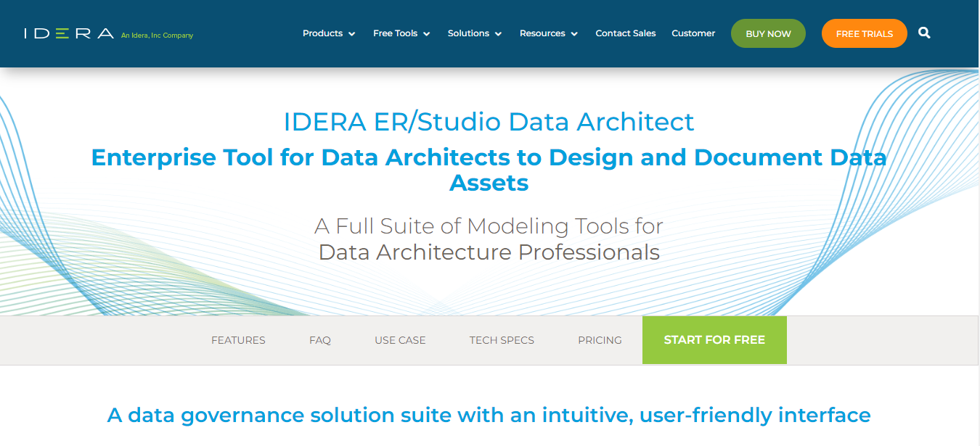This screenshot has height=446, width=980.
Task: Click the IDERA ER/Studio Data Architect heading
Action: click(489, 121)
